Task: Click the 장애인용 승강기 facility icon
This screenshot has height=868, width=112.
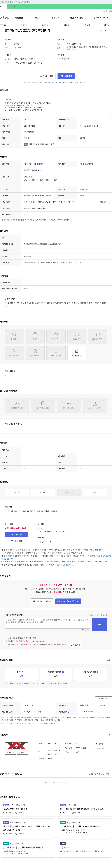Action: pyautogui.click(x=43, y=405)
